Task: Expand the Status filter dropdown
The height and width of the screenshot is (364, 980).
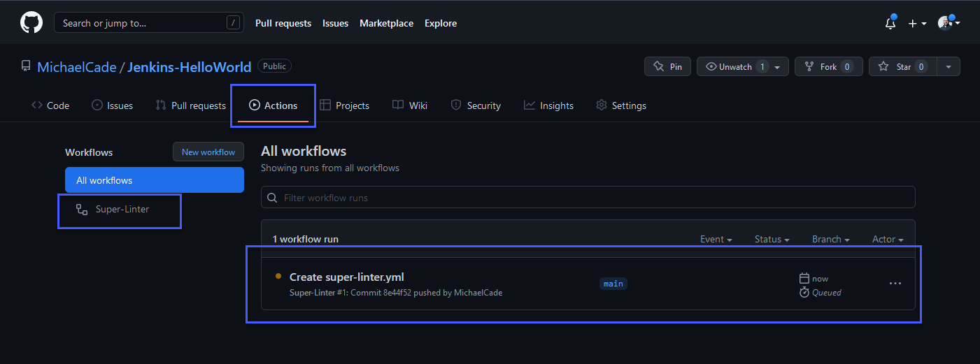Action: 772,239
